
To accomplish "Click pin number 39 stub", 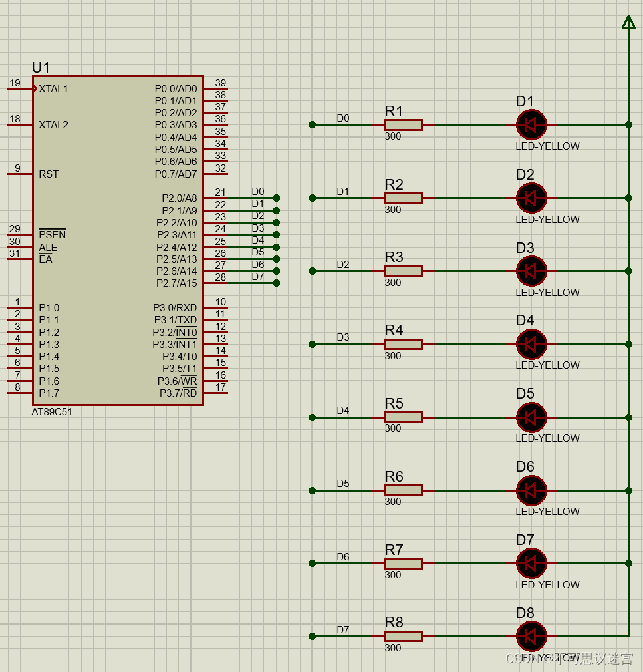I will 216,88.
